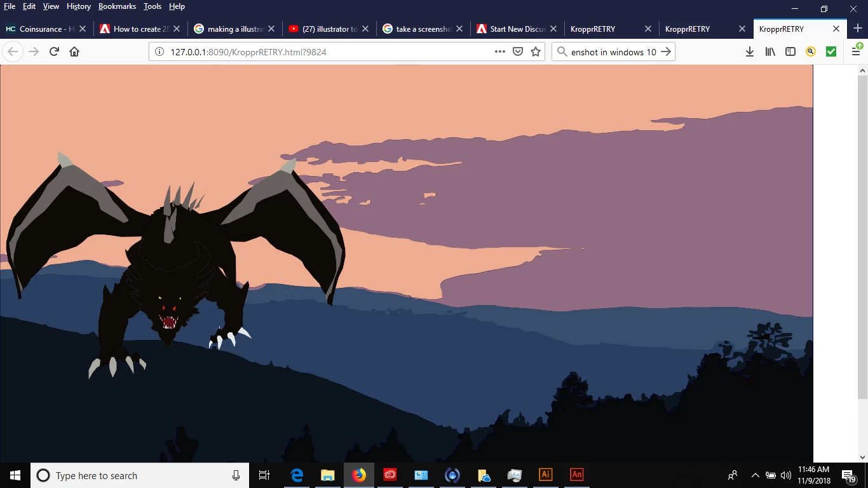Open the History menu
The image size is (868, 488).
tap(79, 6)
